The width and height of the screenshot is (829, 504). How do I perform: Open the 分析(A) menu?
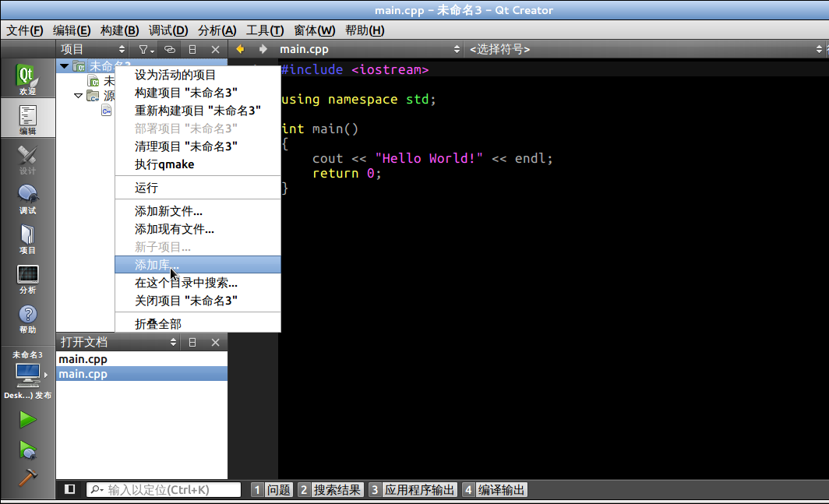tap(217, 30)
